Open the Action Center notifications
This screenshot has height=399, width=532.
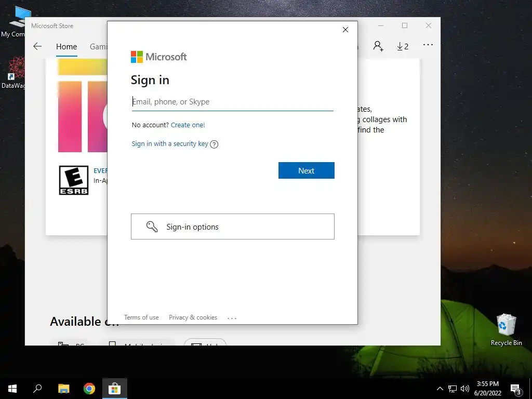tap(516, 389)
